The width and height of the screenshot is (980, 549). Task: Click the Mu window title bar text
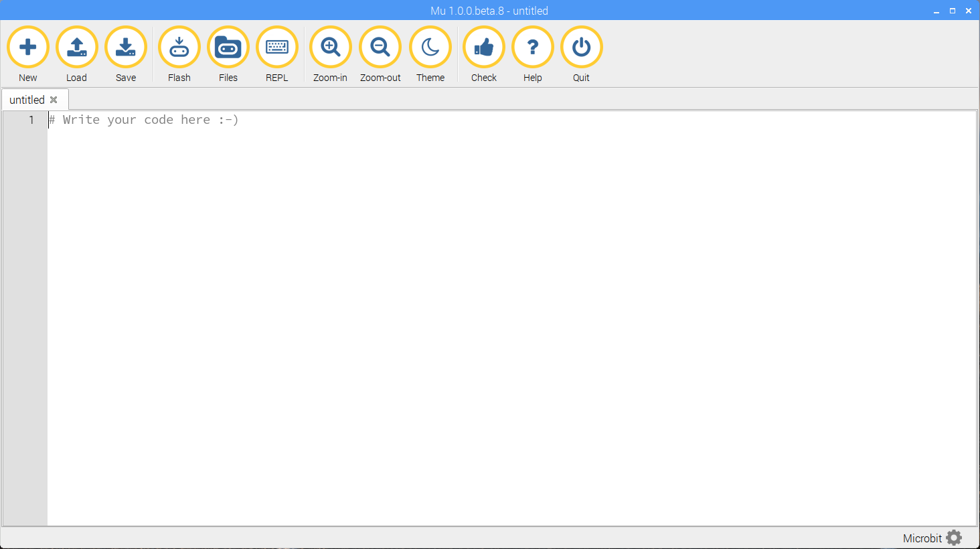pyautogui.click(x=489, y=11)
